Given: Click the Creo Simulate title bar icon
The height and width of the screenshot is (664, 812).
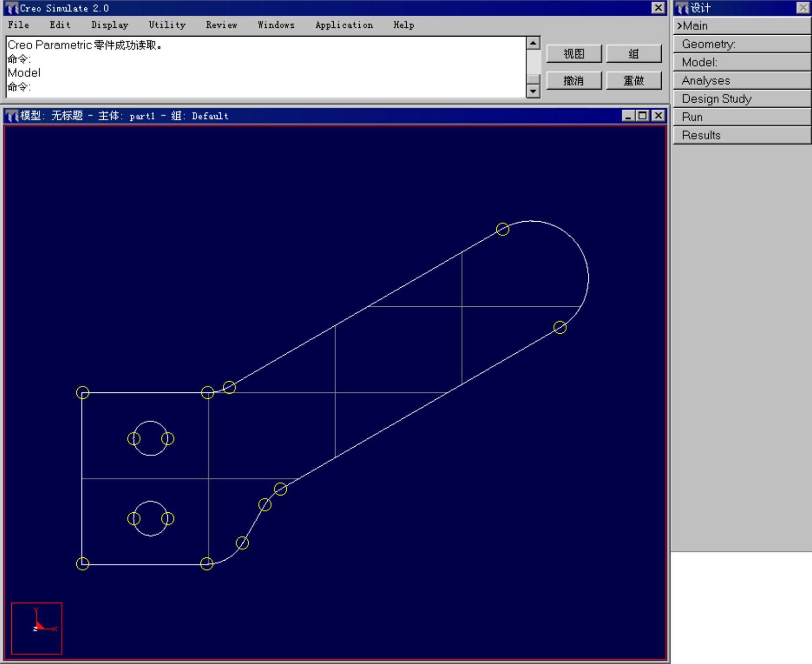Looking at the screenshot, I should point(12,8).
